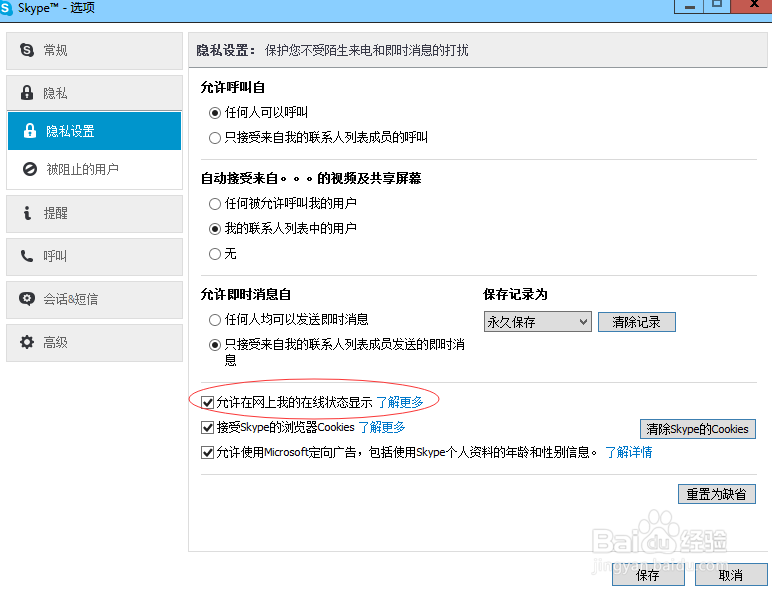Select radio 只接受来自我的联系人列表成员的呼叫
The height and width of the screenshot is (592, 772).
click(215, 138)
